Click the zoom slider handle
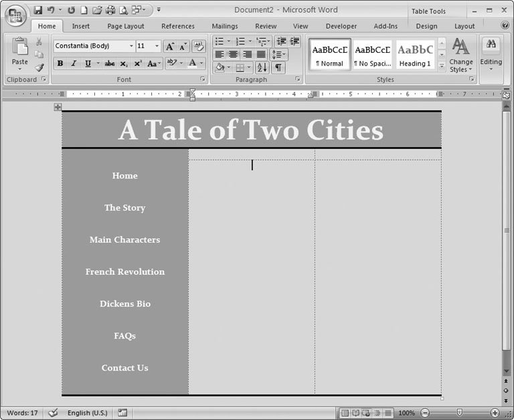 [x=459, y=413]
